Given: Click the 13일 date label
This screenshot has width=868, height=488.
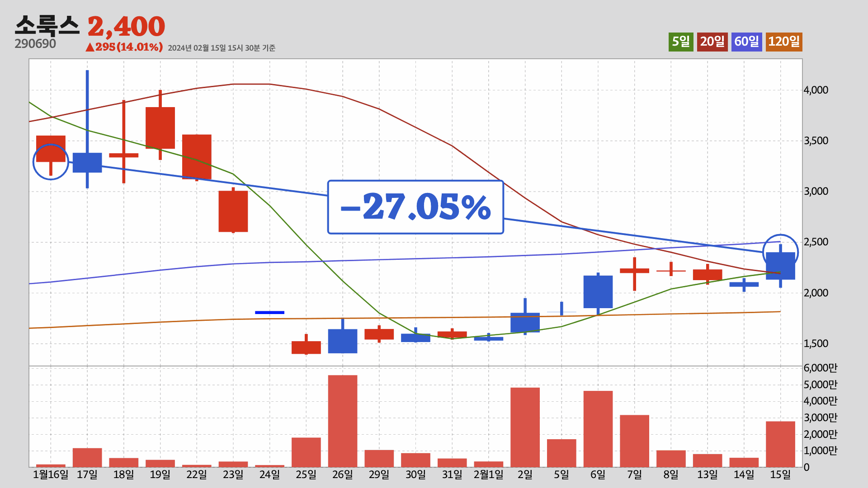Looking at the screenshot, I should 708,475.
